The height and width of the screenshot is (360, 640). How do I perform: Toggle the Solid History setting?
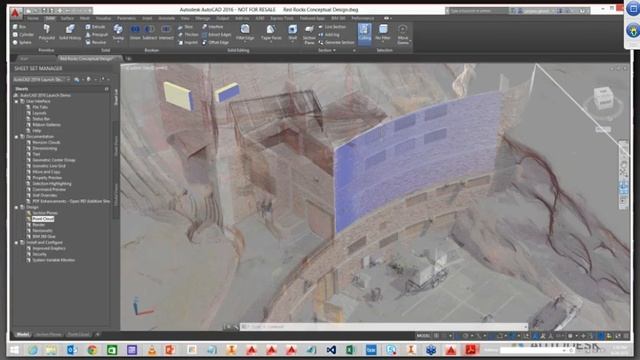[70, 32]
